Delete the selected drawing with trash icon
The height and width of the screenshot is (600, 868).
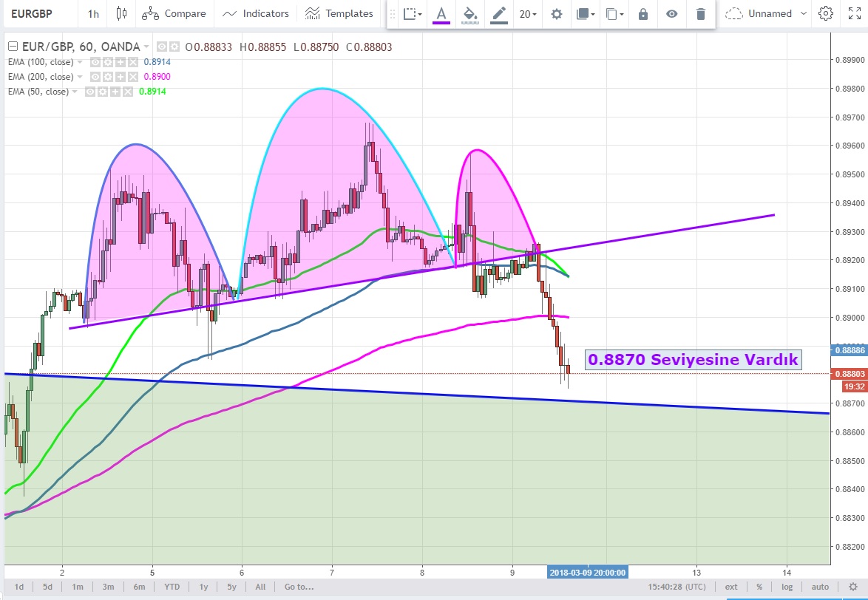(x=700, y=14)
